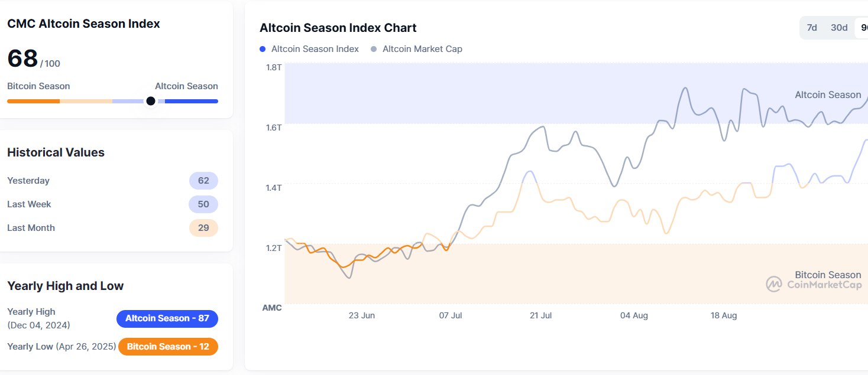The height and width of the screenshot is (375, 868).
Task: Click the Last Week value badge 50
Action: 203,204
